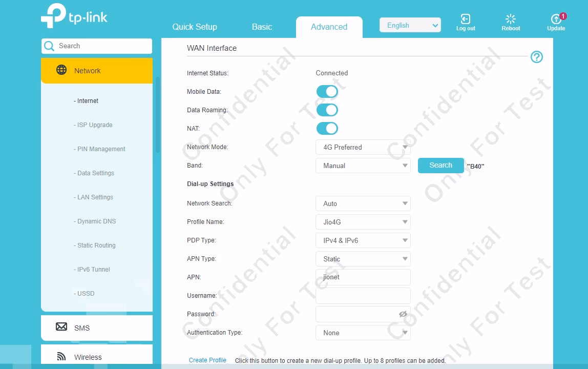Go to Data Settings submenu item
Image resolution: width=588 pixels, height=369 pixels.
[x=94, y=173]
